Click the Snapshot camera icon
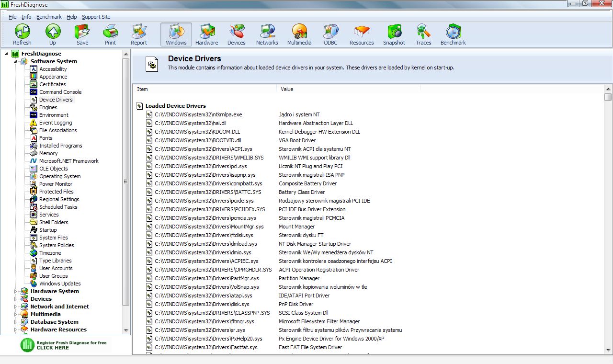 coord(394,32)
